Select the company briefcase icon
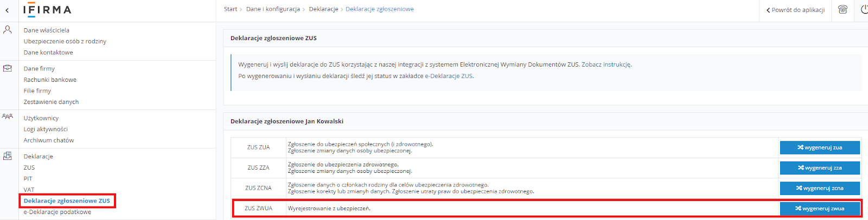 tap(8, 68)
